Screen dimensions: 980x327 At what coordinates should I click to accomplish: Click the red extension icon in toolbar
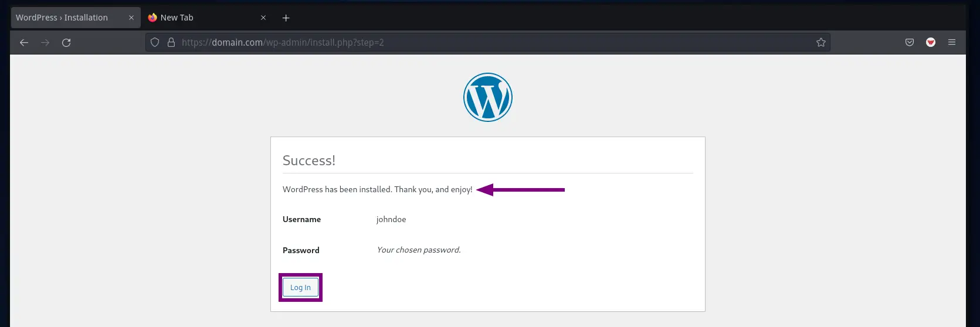pyautogui.click(x=931, y=42)
